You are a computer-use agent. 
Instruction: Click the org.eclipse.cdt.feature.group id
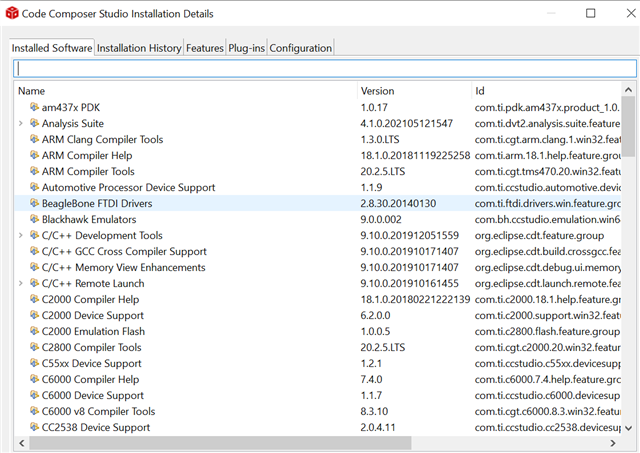click(x=539, y=235)
